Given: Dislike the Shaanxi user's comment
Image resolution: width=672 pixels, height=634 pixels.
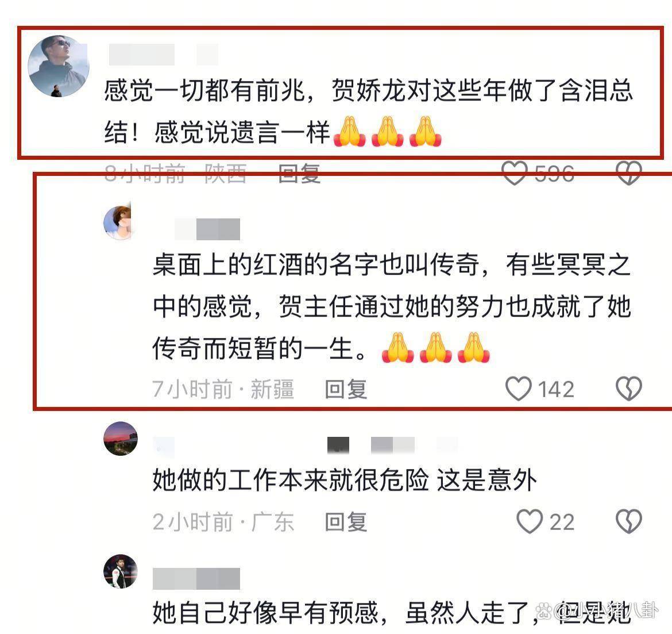Looking at the screenshot, I should pyautogui.click(x=629, y=173).
